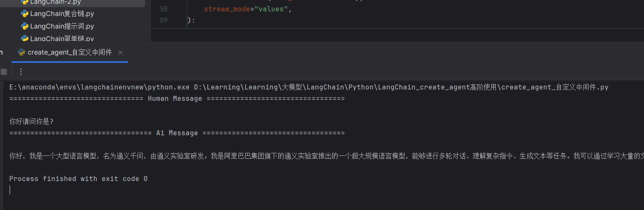Click "Process finished with exit code 0"
The width and height of the screenshot is (644, 210).
[x=79, y=179]
